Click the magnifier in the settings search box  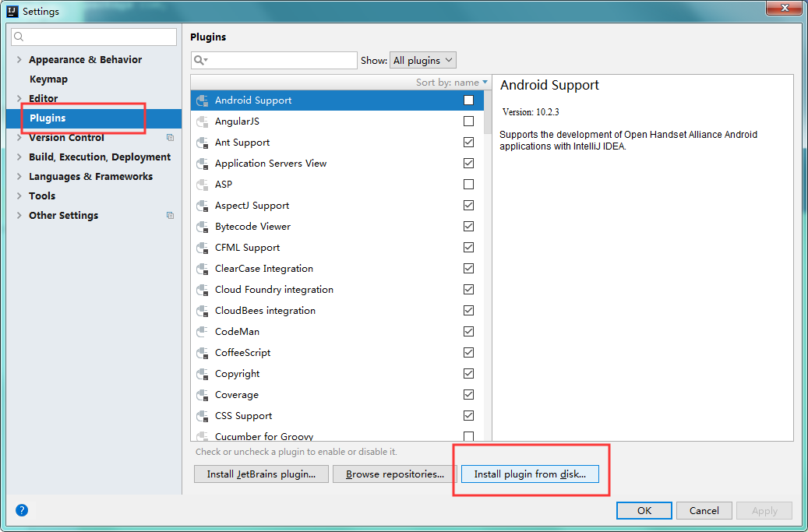pos(19,37)
